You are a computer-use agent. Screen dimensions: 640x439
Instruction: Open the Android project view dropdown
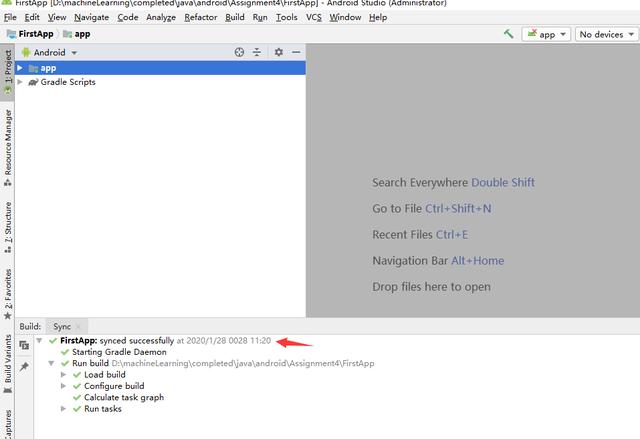[x=49, y=53]
